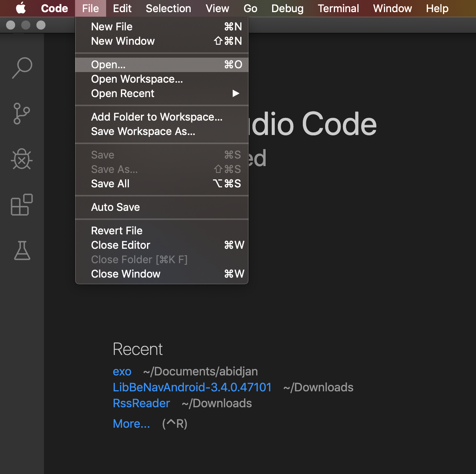Screen dimensions: 476x474
Task: Open the View menu
Action: (x=217, y=8)
